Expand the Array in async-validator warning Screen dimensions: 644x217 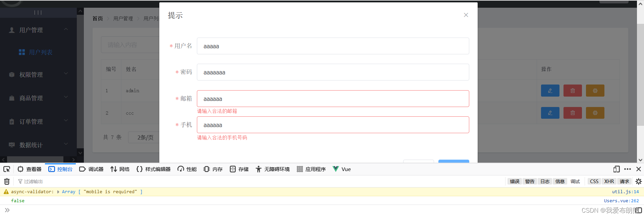pos(58,192)
